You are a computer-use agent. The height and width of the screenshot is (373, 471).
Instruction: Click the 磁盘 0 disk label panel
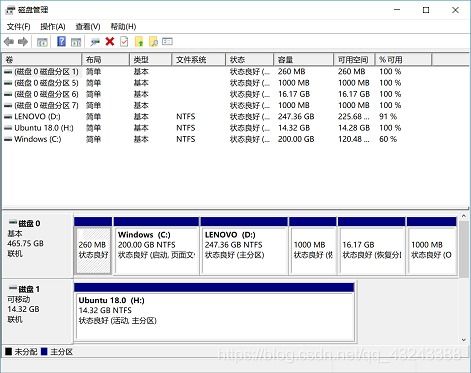(x=37, y=246)
